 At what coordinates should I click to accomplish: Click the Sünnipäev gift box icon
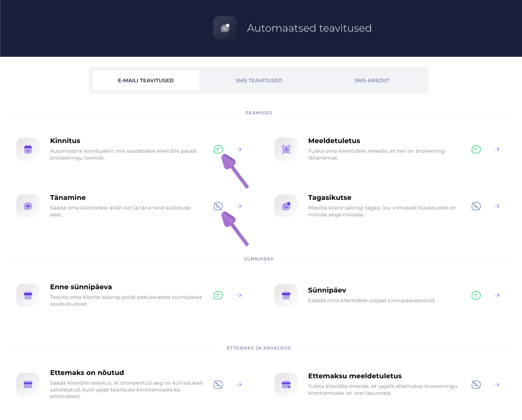tap(286, 295)
